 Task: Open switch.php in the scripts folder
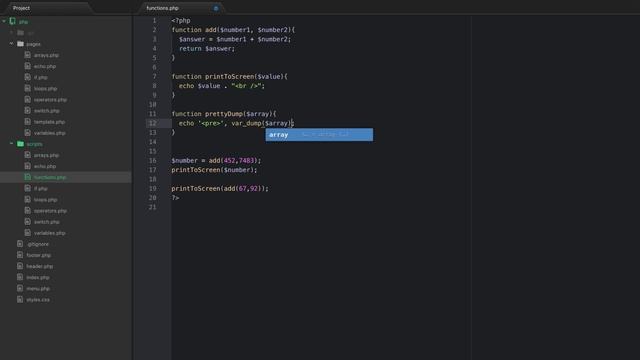(x=47, y=222)
